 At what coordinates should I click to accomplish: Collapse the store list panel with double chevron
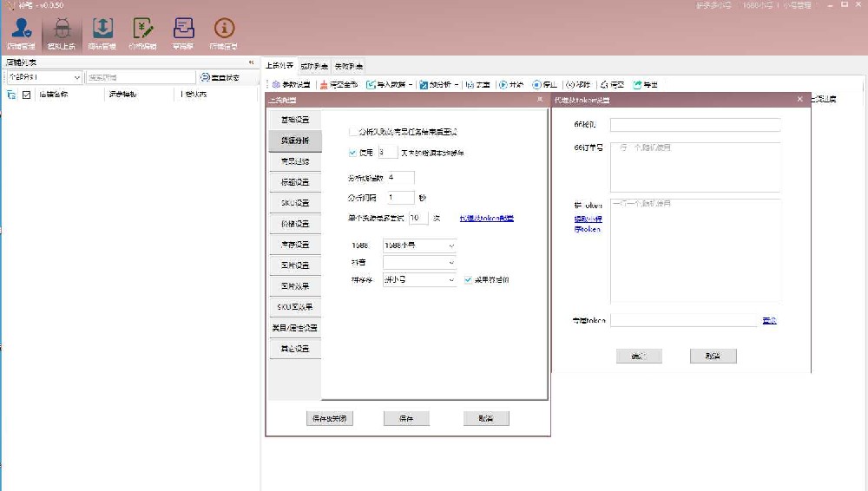click(252, 62)
